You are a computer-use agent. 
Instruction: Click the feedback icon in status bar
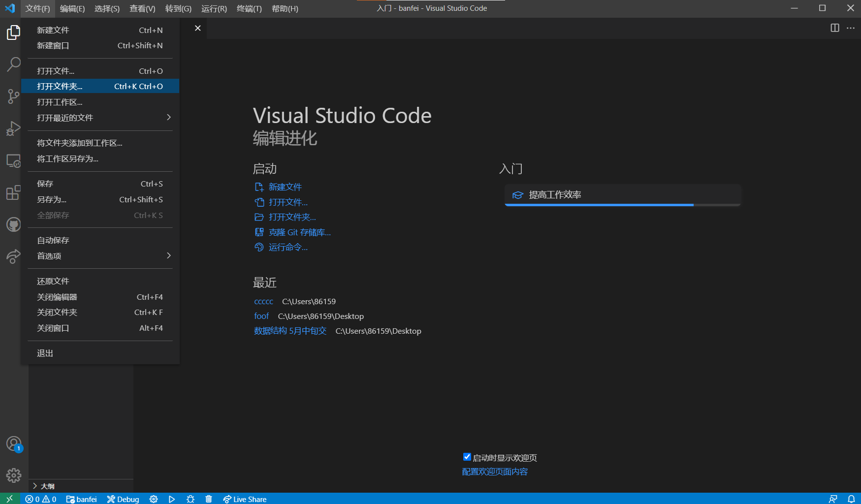pyautogui.click(x=833, y=499)
